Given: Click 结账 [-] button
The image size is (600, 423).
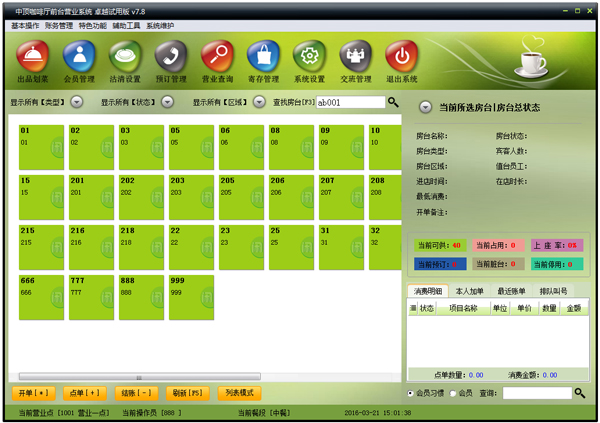Looking at the screenshot, I should pos(136,393).
